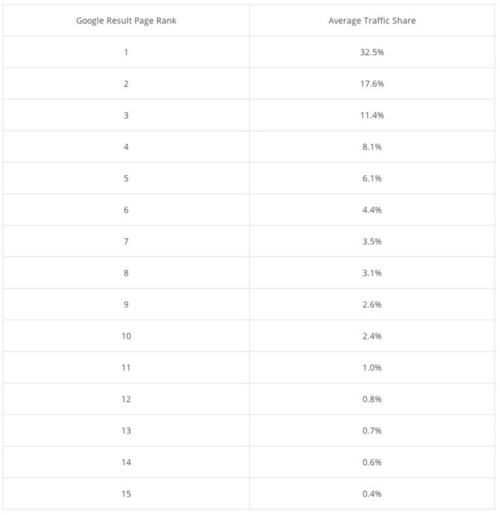The height and width of the screenshot is (515, 500).
Task: Select the 3.1% value
Action: 372,273
